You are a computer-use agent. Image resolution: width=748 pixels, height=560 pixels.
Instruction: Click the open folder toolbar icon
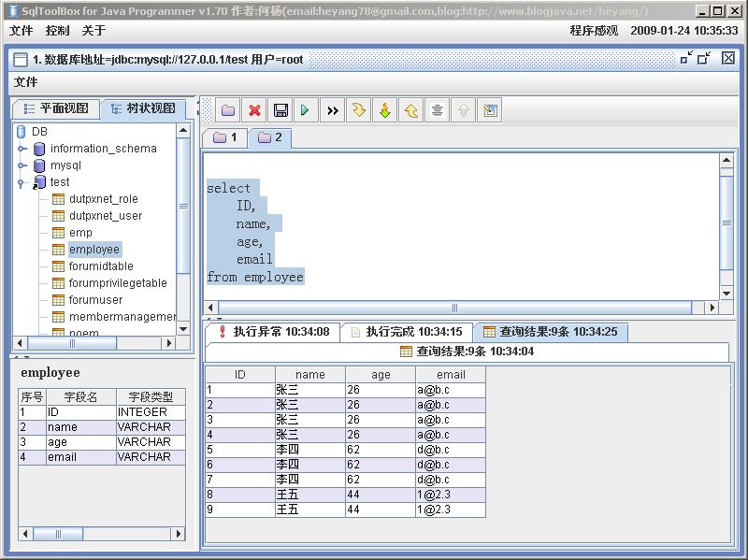[228, 110]
